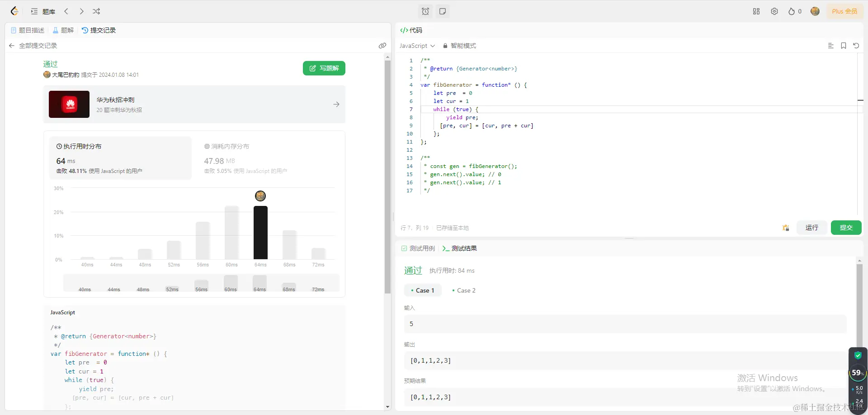Click the 47.98 MB memory value
Viewport: 868px width, 415px height.
point(220,161)
